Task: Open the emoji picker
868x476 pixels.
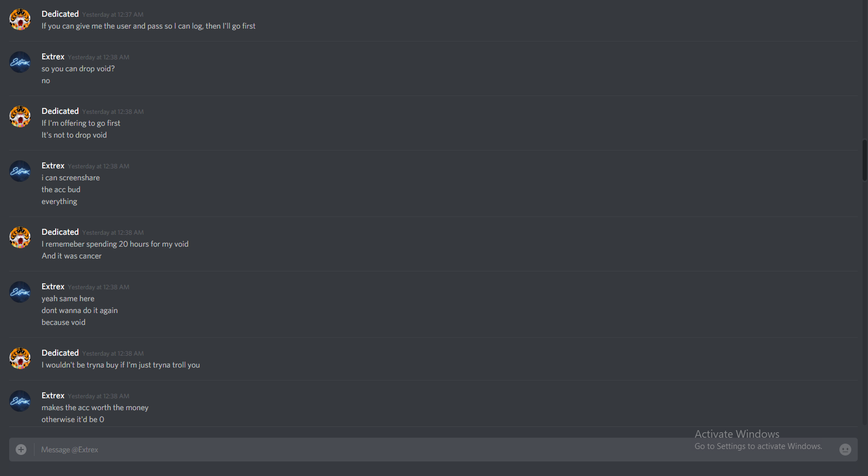Action: click(845, 450)
